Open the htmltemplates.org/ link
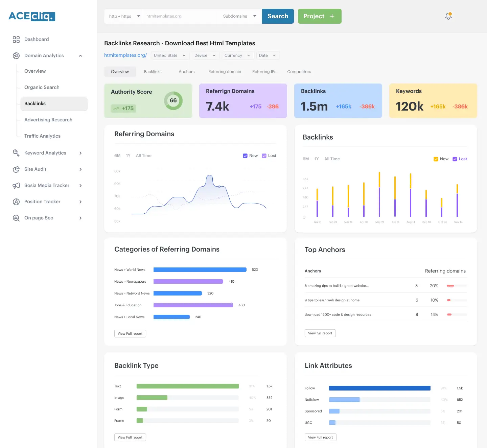The width and height of the screenshot is (487, 448). (125, 55)
